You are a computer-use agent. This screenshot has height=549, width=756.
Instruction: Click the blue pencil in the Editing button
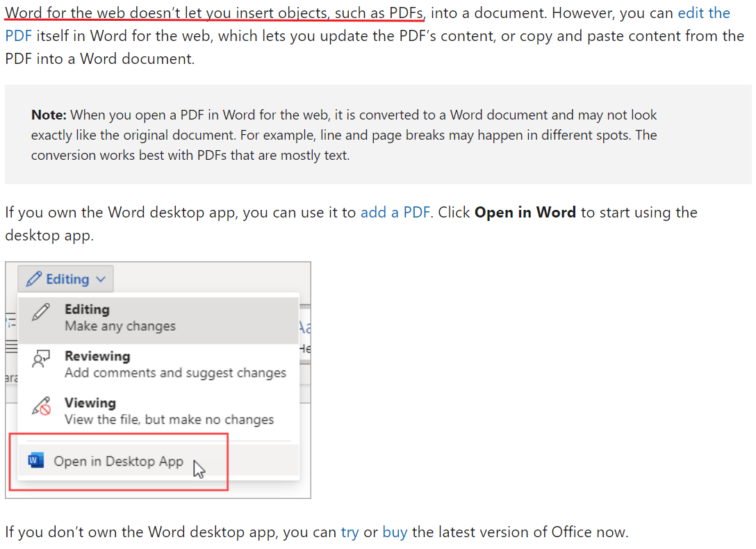coord(34,278)
